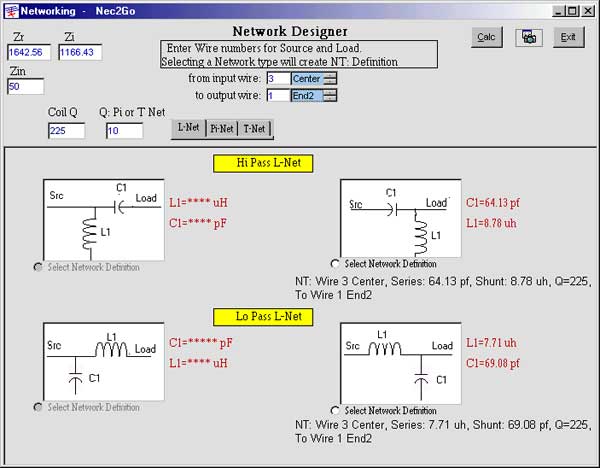600x468 pixels.
Task: Click the C1=64.13 pf value text
Action: (x=492, y=202)
